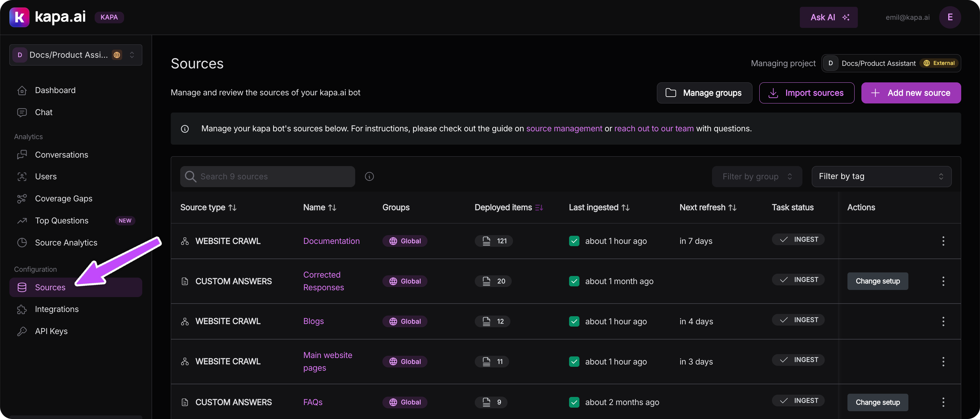
Task: Click the kapa.ai logo icon
Action: (x=19, y=17)
